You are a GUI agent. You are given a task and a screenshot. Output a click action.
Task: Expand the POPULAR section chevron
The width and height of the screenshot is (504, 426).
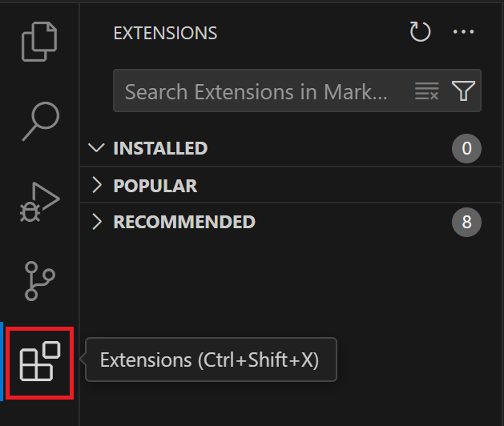[97, 186]
